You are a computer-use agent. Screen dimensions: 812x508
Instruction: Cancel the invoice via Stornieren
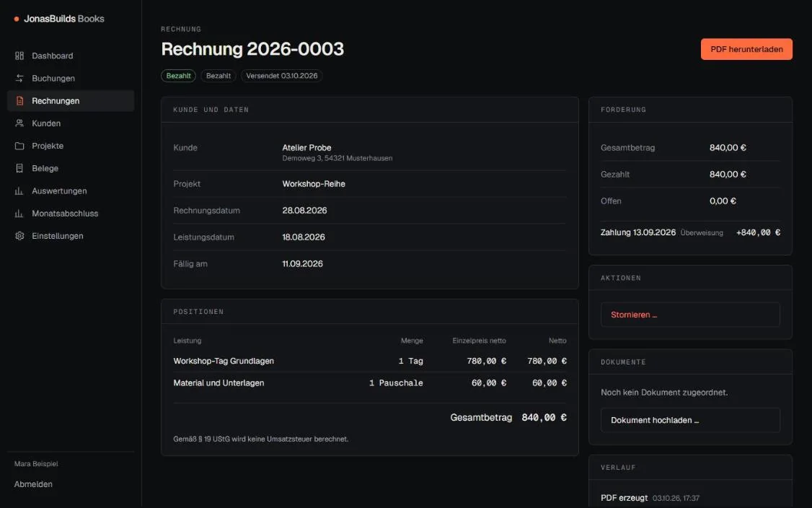click(x=690, y=315)
